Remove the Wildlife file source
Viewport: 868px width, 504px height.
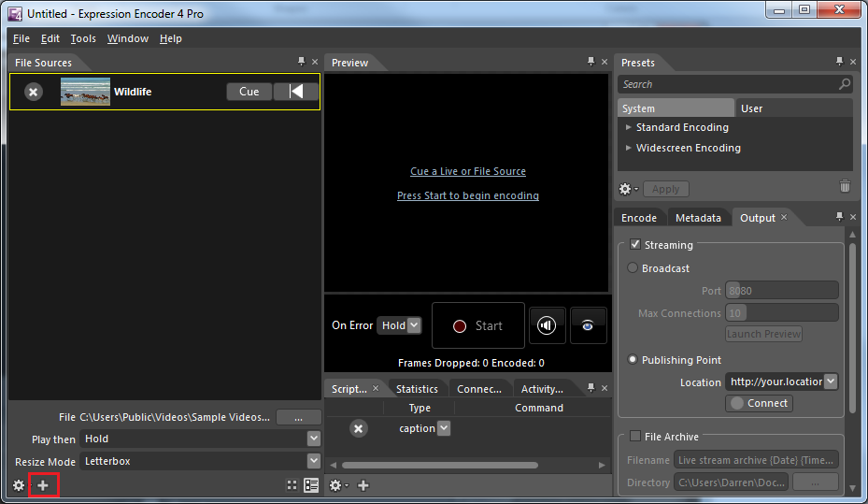[x=34, y=92]
